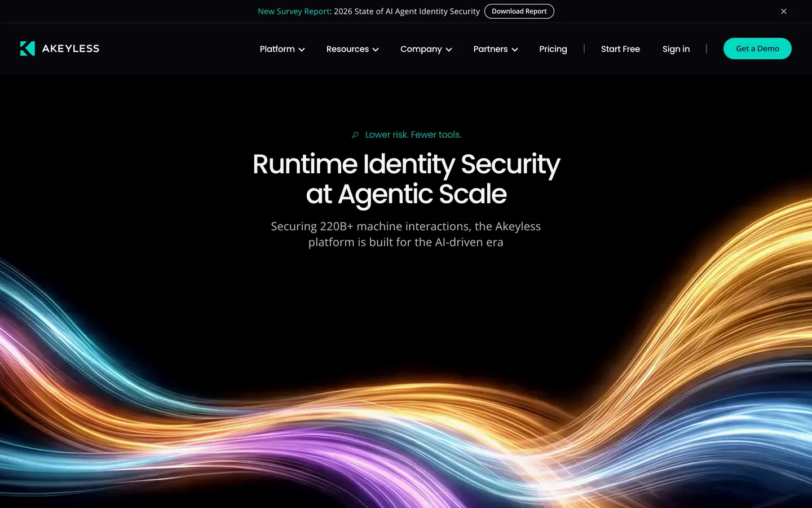Select the Runtime Identity Security headline
Viewport: 812px width, 508px height.
(406, 179)
